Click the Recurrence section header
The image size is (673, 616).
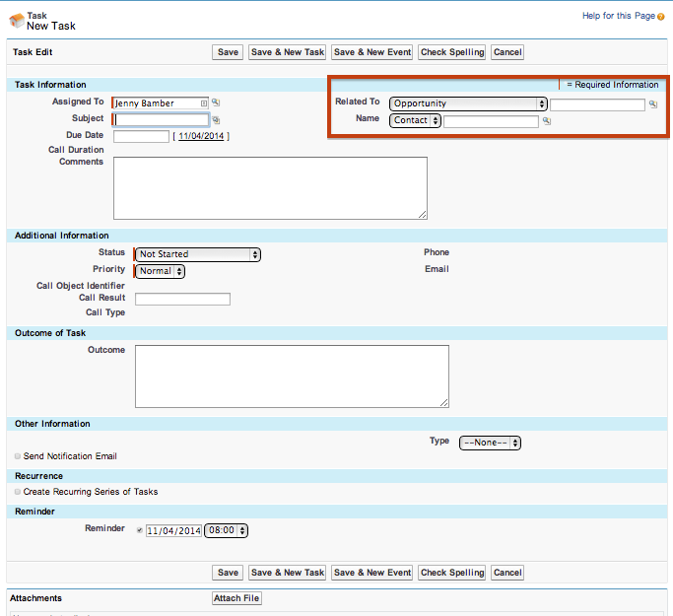pyautogui.click(x=38, y=476)
